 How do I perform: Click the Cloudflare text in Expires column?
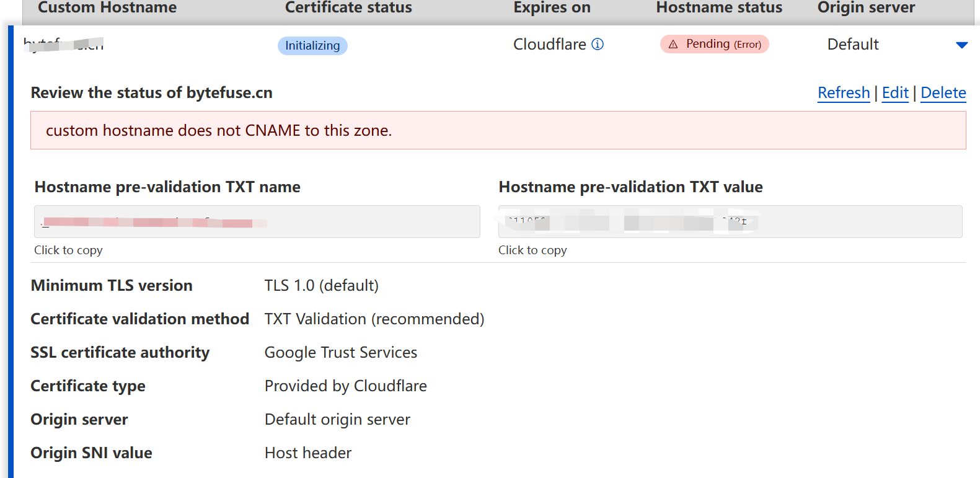(549, 45)
